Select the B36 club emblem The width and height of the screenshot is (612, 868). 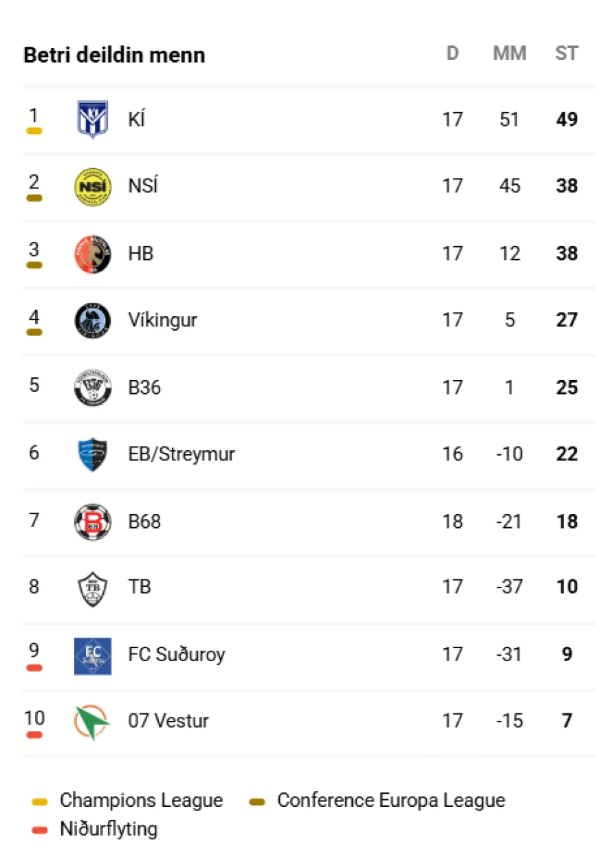92,388
